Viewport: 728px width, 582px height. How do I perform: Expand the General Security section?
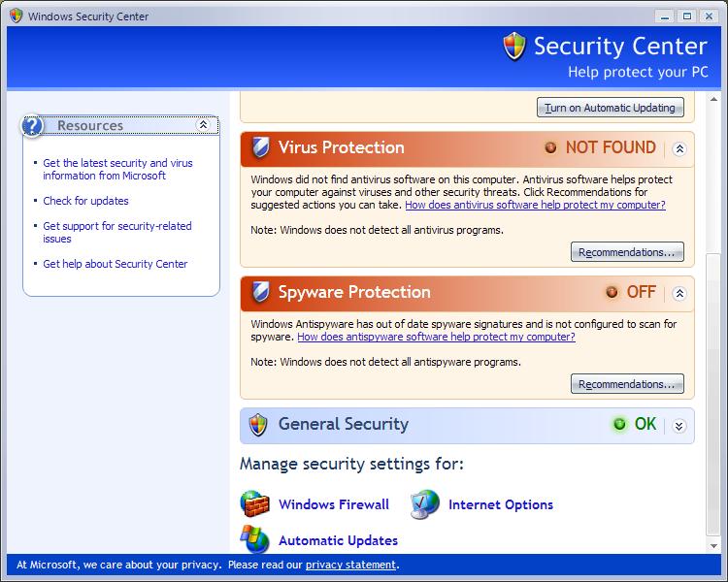pyautogui.click(x=679, y=425)
